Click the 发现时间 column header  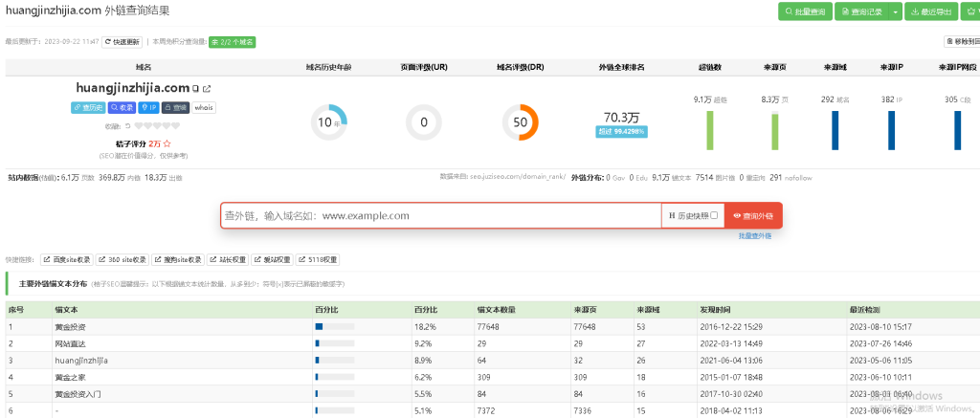tap(715, 310)
